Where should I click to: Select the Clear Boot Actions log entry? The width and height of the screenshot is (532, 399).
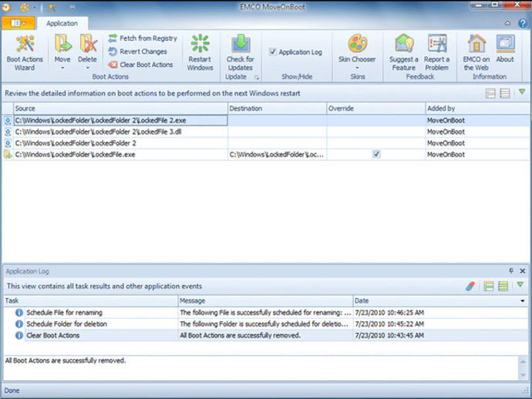(x=266, y=335)
